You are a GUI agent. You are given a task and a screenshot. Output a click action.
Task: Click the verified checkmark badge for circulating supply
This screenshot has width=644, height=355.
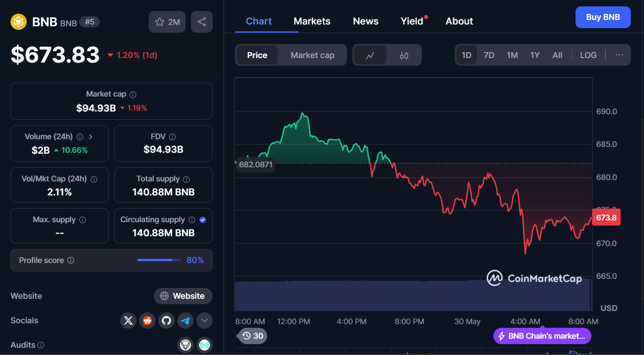click(x=203, y=220)
